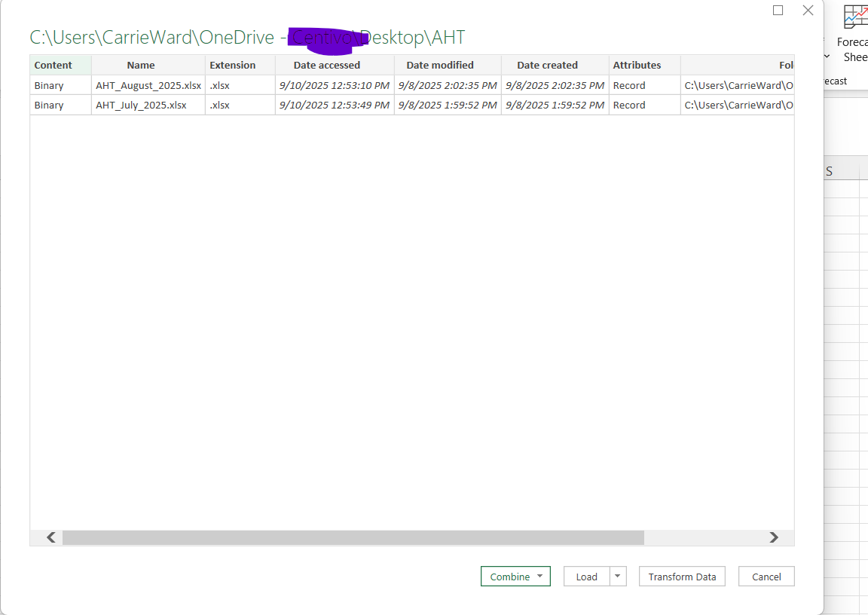Click folder path cell in AHT_August_2025.xlsx row

coord(738,85)
